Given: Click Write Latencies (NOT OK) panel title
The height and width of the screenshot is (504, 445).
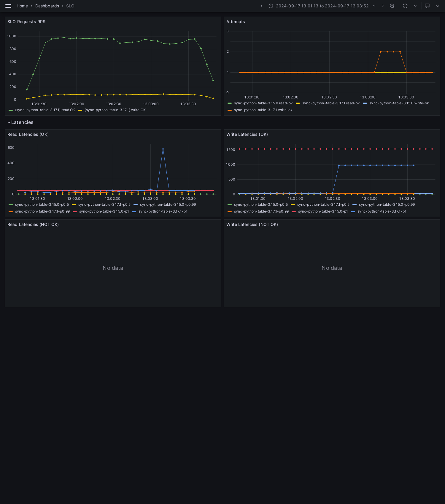Looking at the screenshot, I should tap(252, 224).
